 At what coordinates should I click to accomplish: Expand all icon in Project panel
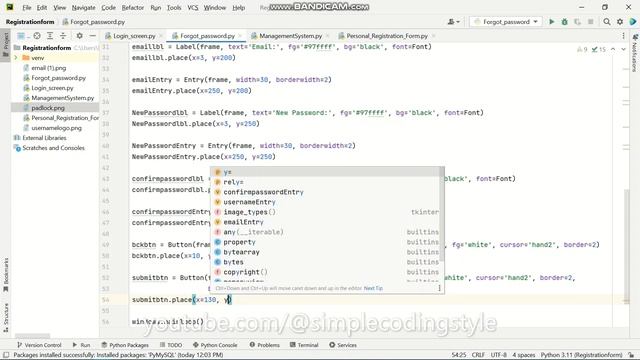click(50, 36)
